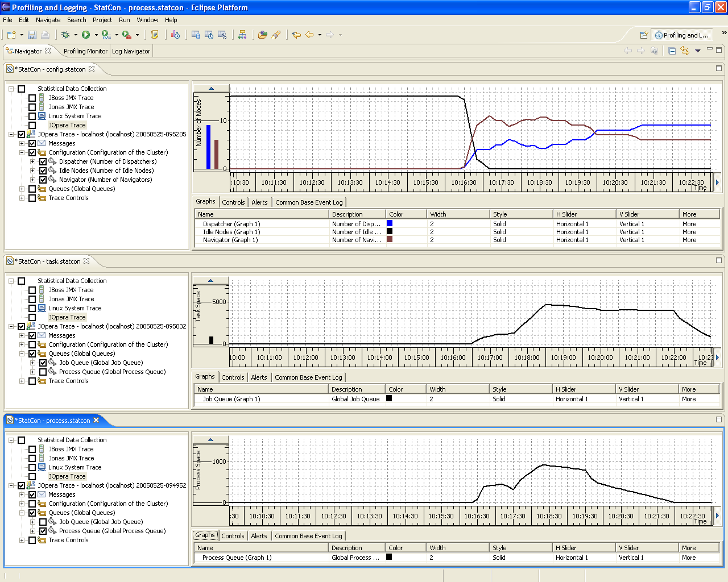Show hidden perspectives with the chevron icon

[x=724, y=33]
